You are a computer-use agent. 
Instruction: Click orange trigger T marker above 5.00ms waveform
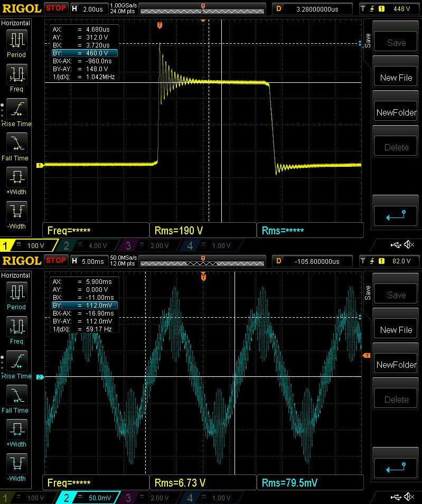click(203, 277)
